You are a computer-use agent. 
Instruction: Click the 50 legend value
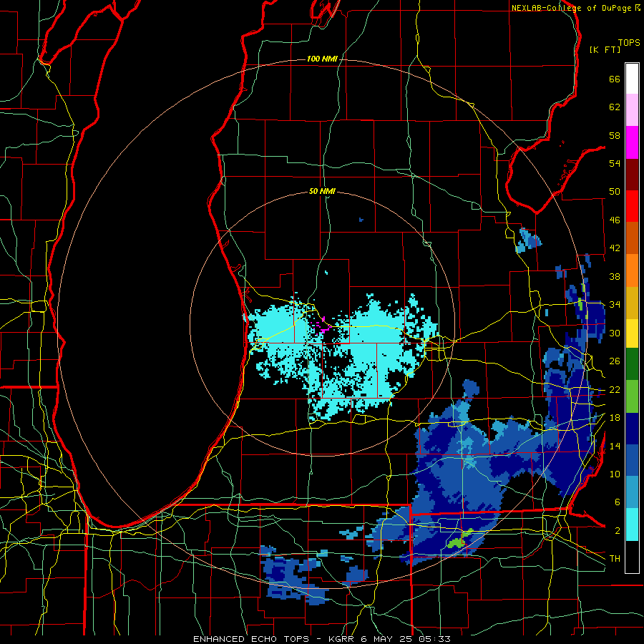(x=615, y=192)
